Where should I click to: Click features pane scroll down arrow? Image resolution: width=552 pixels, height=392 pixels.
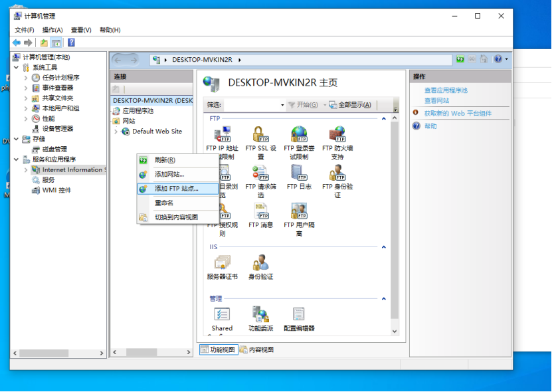pos(395,332)
